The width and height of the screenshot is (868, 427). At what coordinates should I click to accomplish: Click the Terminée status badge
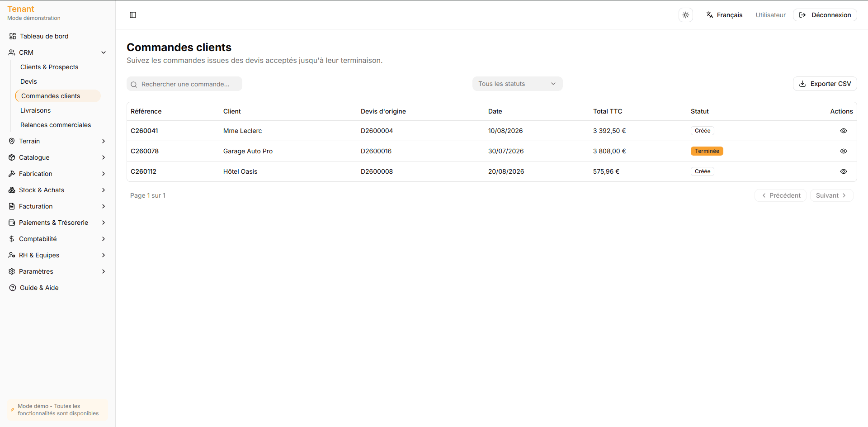[x=707, y=151]
